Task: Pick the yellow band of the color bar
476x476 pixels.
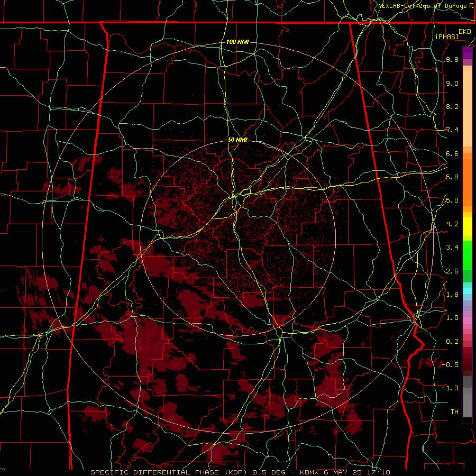Action: point(467,226)
